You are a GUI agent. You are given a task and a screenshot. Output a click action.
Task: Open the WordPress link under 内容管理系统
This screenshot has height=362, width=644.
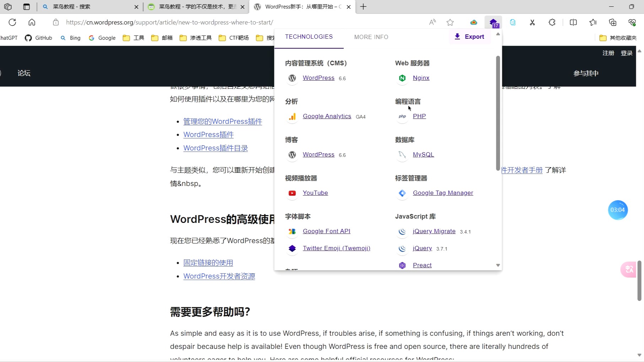click(319, 78)
